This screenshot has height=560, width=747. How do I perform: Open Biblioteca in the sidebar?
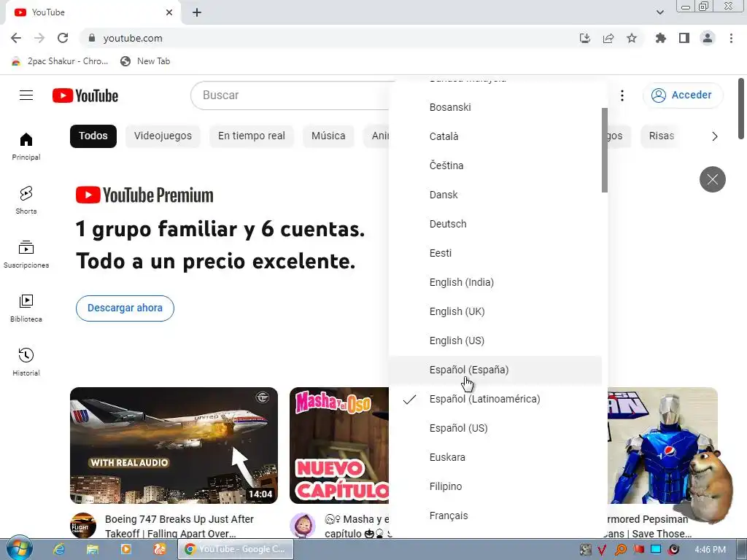26,308
